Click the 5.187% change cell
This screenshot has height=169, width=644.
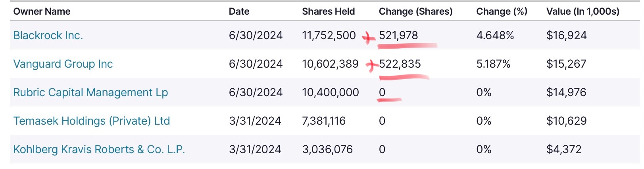493,64
